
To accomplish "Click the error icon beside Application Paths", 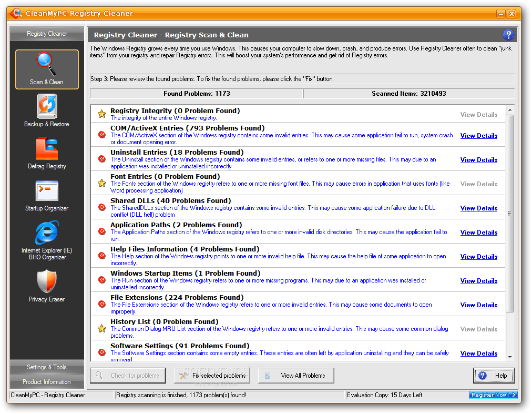I will click(x=102, y=231).
